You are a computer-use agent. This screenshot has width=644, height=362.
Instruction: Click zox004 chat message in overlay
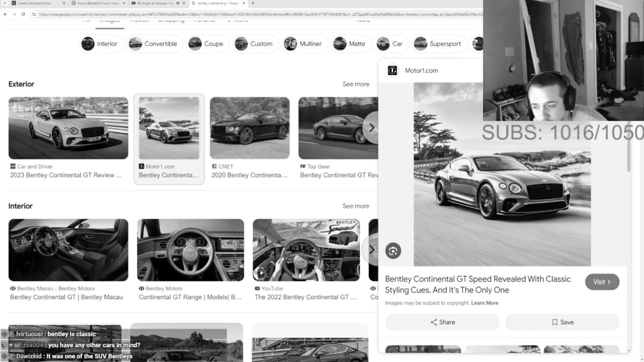[x=82, y=345]
